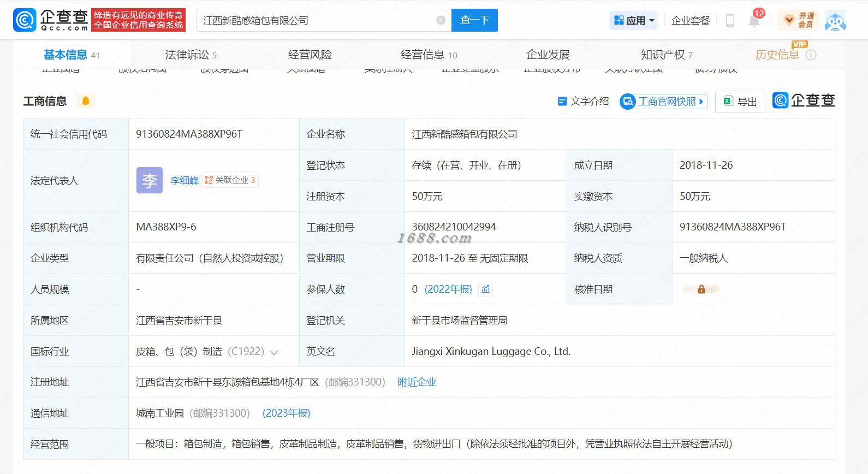Viewport: 868px width, 474px height.
Task: Click the 关联企业 3 tag
Action: coord(230,180)
